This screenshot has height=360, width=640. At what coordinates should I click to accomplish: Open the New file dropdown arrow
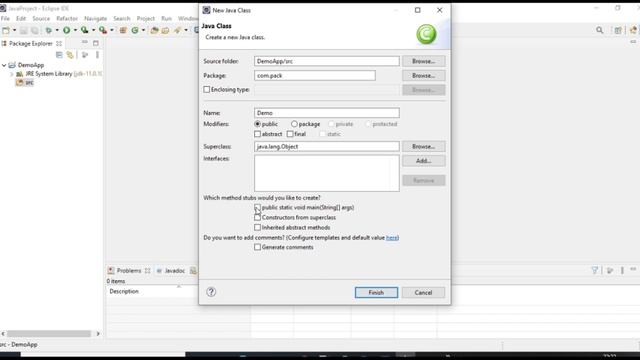coord(14,30)
